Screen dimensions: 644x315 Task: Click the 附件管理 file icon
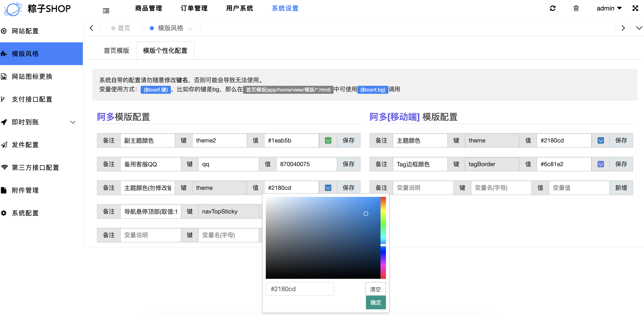coord(4,190)
